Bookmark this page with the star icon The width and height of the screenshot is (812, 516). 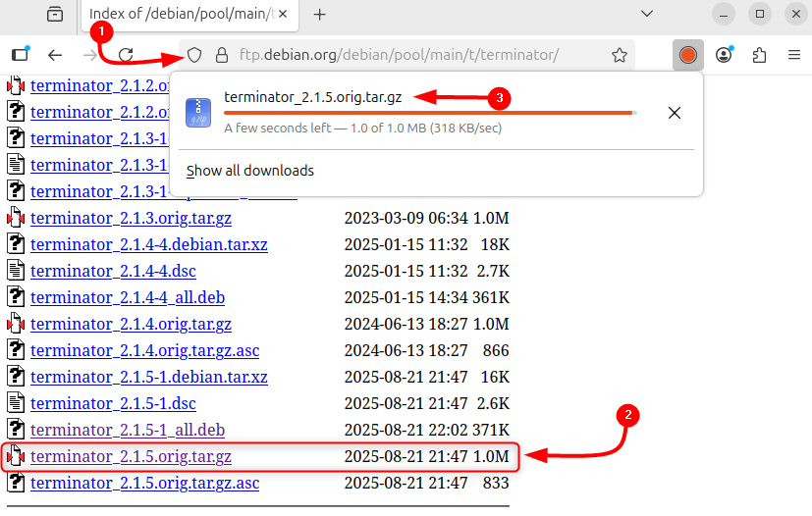pyautogui.click(x=620, y=55)
